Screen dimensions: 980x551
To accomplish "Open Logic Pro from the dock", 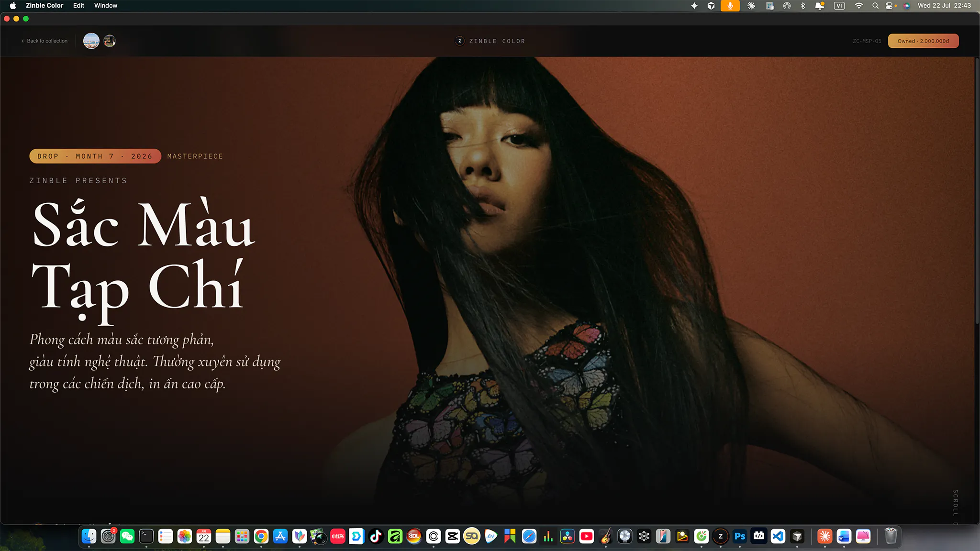I will pos(625,537).
